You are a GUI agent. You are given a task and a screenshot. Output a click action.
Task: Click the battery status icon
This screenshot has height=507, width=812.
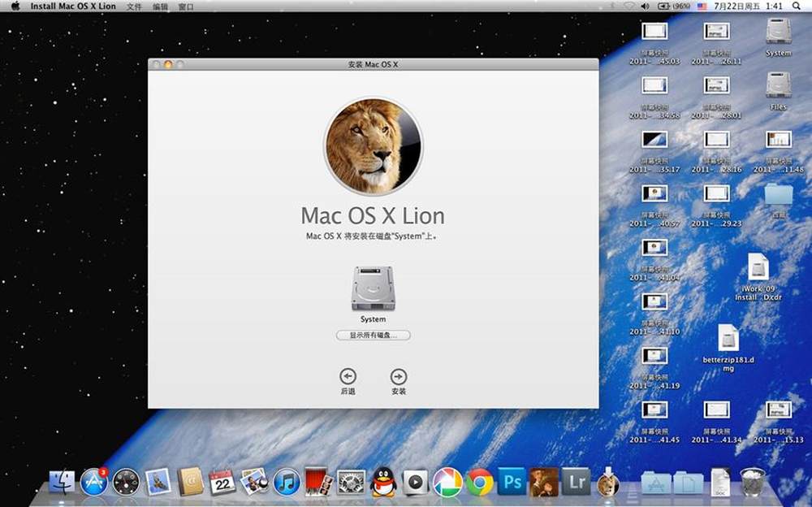(674, 6)
